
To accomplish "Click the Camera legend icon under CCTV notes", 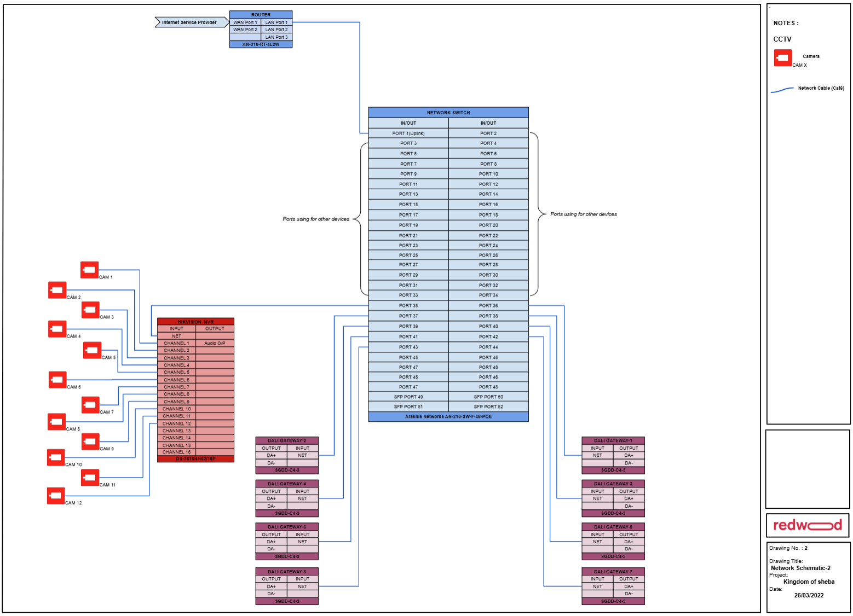I will [x=783, y=57].
